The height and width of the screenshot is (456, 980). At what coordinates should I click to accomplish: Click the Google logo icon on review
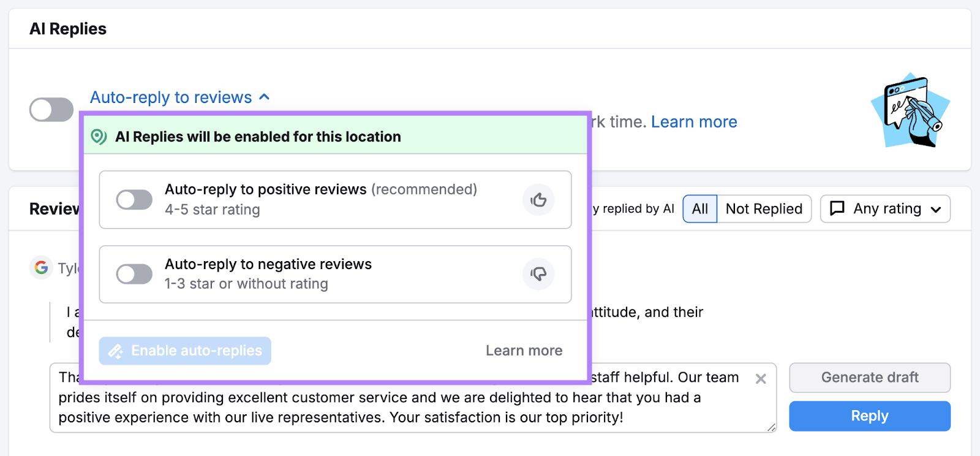click(41, 268)
